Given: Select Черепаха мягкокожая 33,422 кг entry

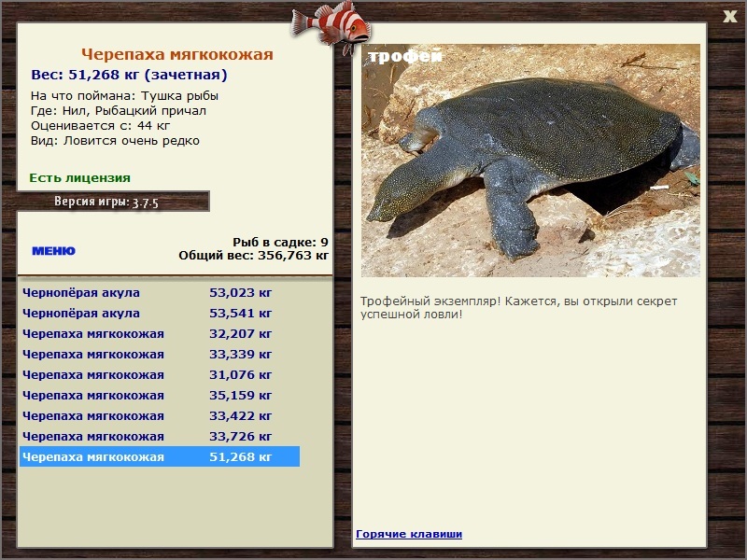Looking at the screenshot, I should (160, 415).
